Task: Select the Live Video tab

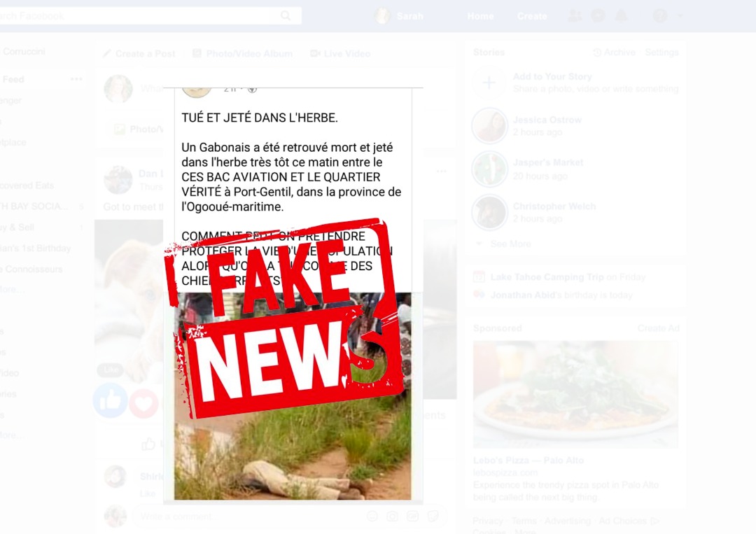Action: [x=340, y=53]
